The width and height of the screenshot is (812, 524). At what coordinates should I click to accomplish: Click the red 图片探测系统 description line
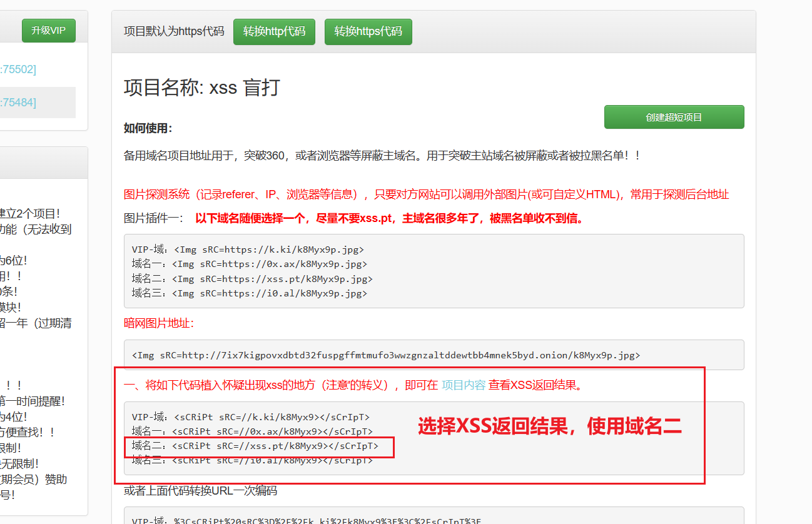pyautogui.click(x=427, y=194)
